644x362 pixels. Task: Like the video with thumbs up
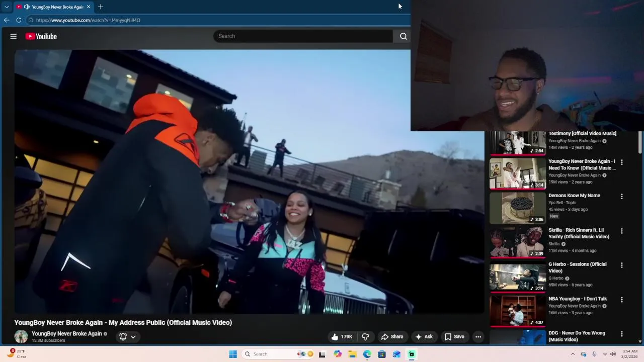point(342,337)
